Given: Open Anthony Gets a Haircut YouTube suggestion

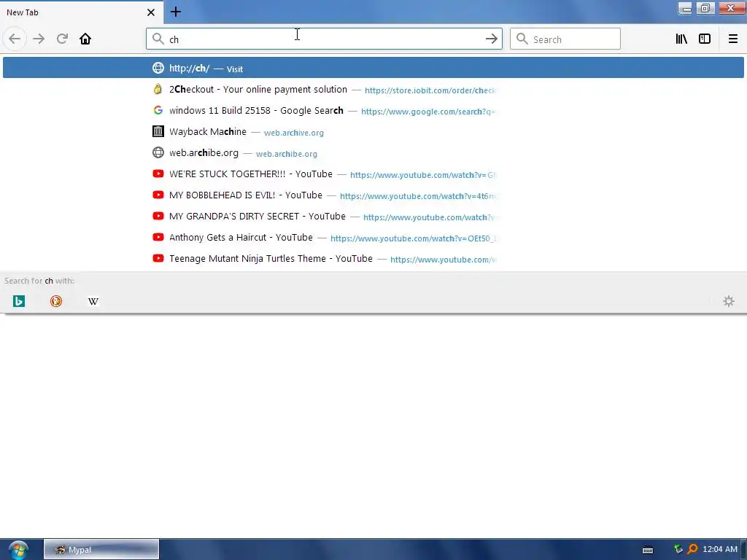Looking at the screenshot, I should (373, 238).
